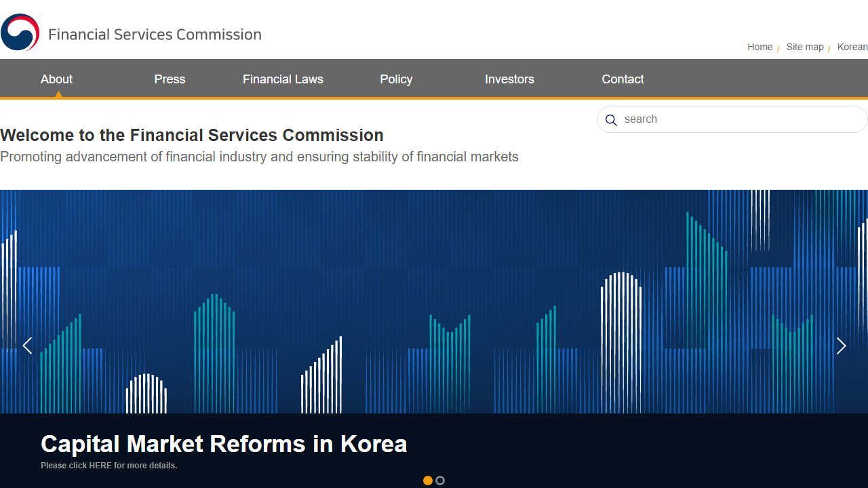Click the search magnifier icon

[611, 120]
